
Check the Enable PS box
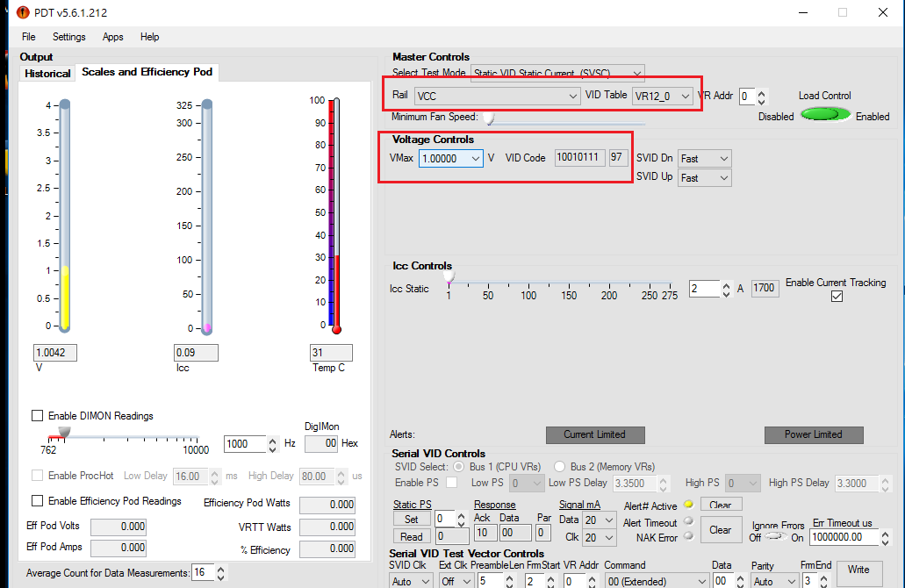pyautogui.click(x=452, y=482)
